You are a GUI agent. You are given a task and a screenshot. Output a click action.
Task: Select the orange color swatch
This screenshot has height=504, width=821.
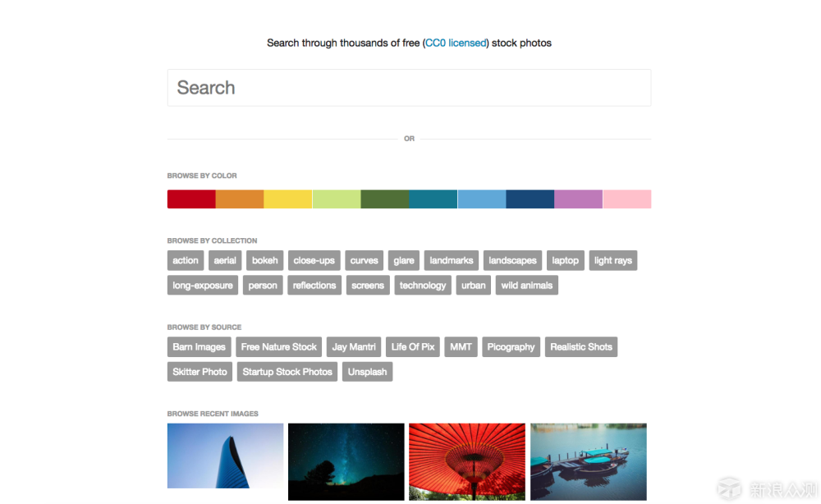click(240, 199)
